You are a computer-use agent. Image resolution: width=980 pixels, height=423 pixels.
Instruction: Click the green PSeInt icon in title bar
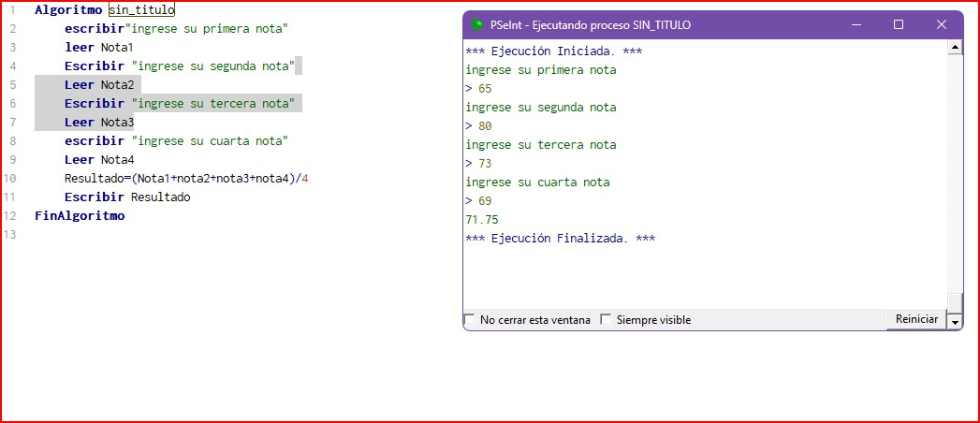tap(477, 25)
